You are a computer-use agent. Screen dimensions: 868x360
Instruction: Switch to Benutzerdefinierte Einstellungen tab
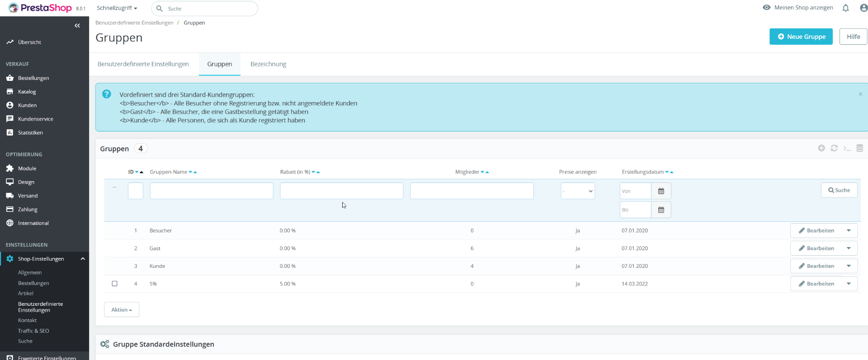coord(143,64)
